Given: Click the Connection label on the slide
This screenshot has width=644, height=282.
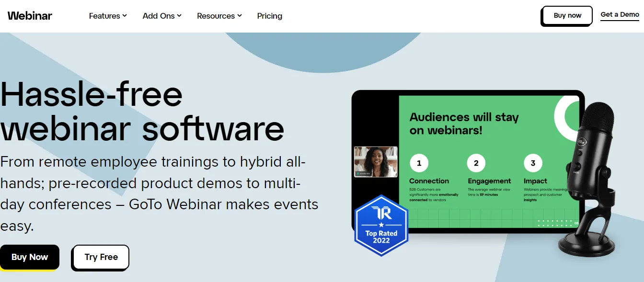Looking at the screenshot, I should coord(429,181).
